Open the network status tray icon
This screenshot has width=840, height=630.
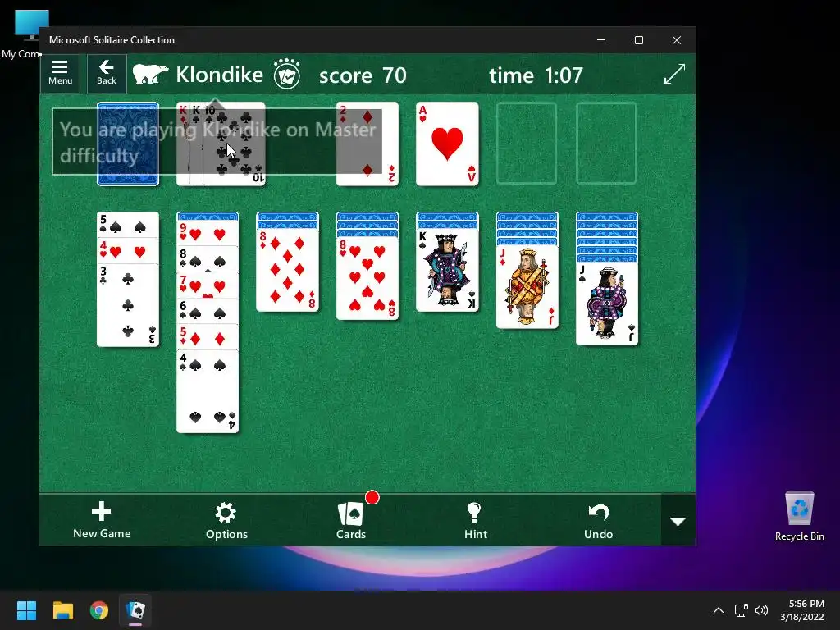(x=741, y=610)
